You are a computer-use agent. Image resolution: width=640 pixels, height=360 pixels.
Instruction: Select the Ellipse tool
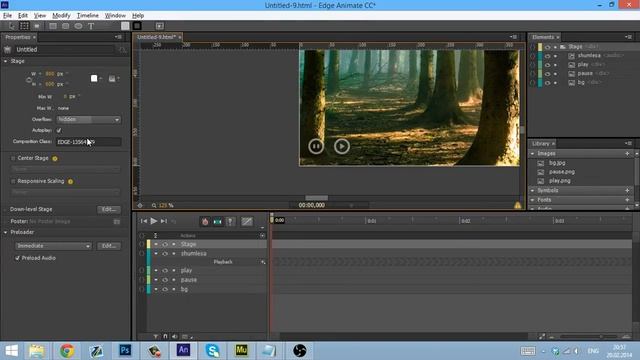(x=78, y=26)
